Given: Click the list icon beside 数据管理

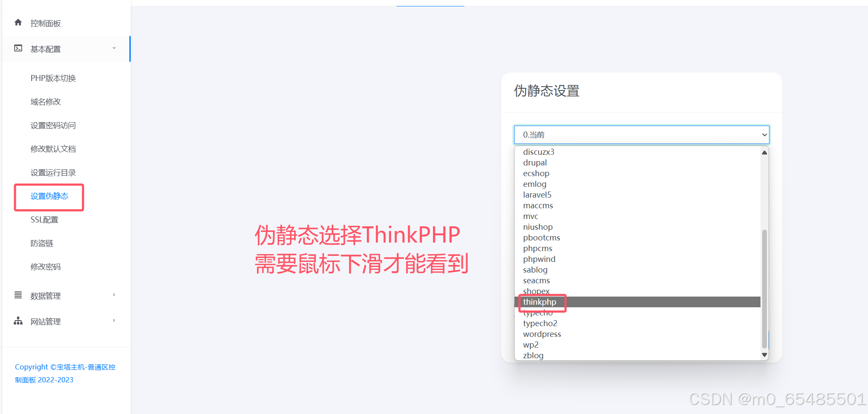Looking at the screenshot, I should coord(18,295).
